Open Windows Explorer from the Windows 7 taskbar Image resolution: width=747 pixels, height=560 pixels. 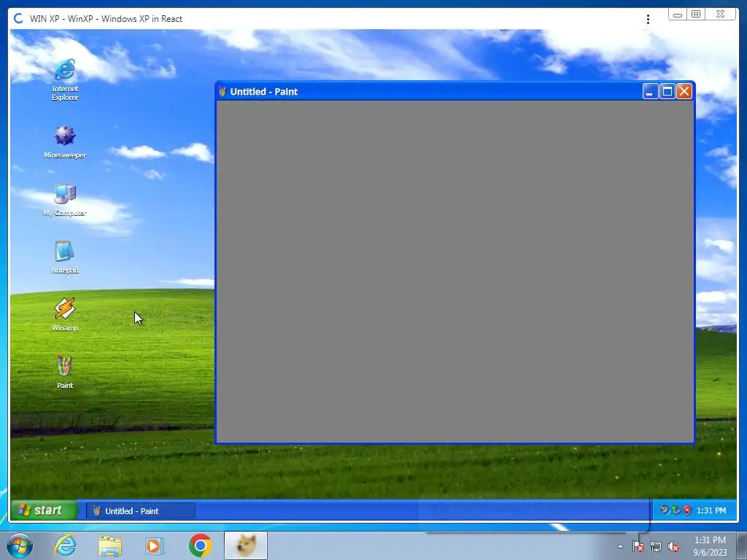110,545
